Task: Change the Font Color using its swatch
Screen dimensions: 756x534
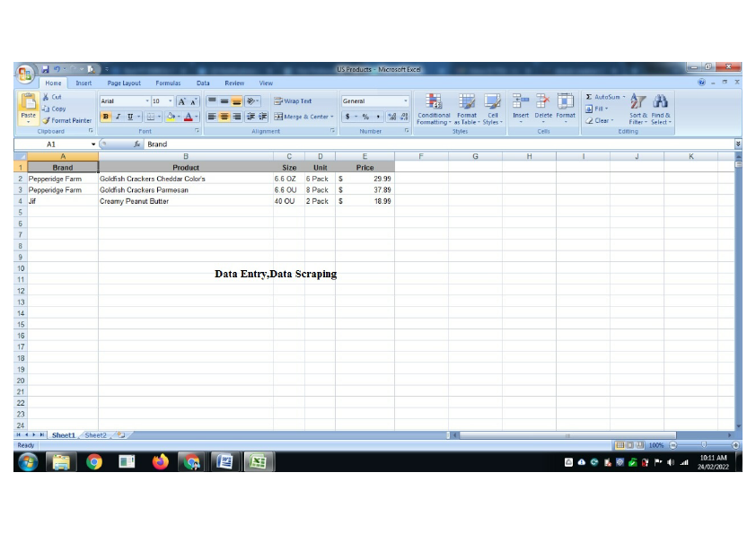Action: [x=189, y=115]
